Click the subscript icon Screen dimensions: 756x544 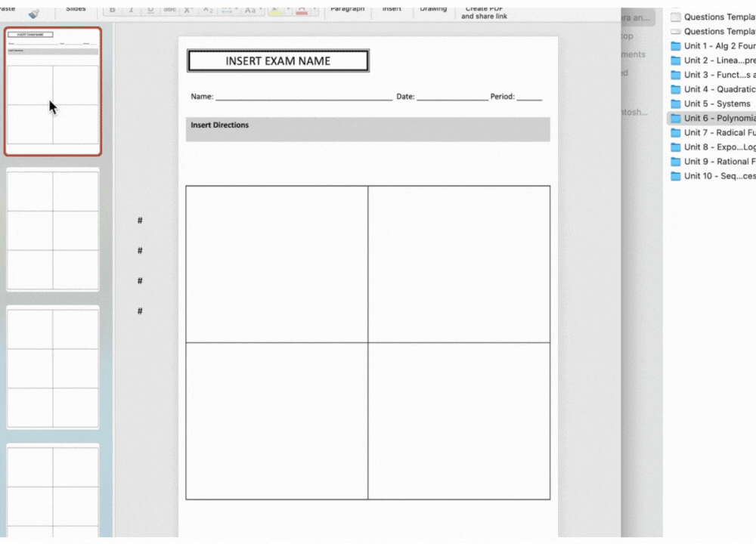[x=208, y=10]
